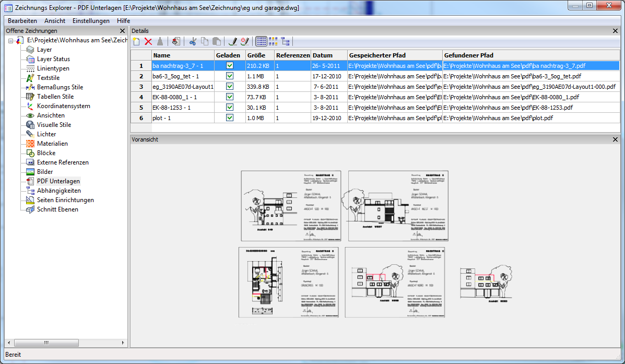Viewport: 625px width, 364px height.
Task: Sort by the Name column header
Action: (183, 55)
